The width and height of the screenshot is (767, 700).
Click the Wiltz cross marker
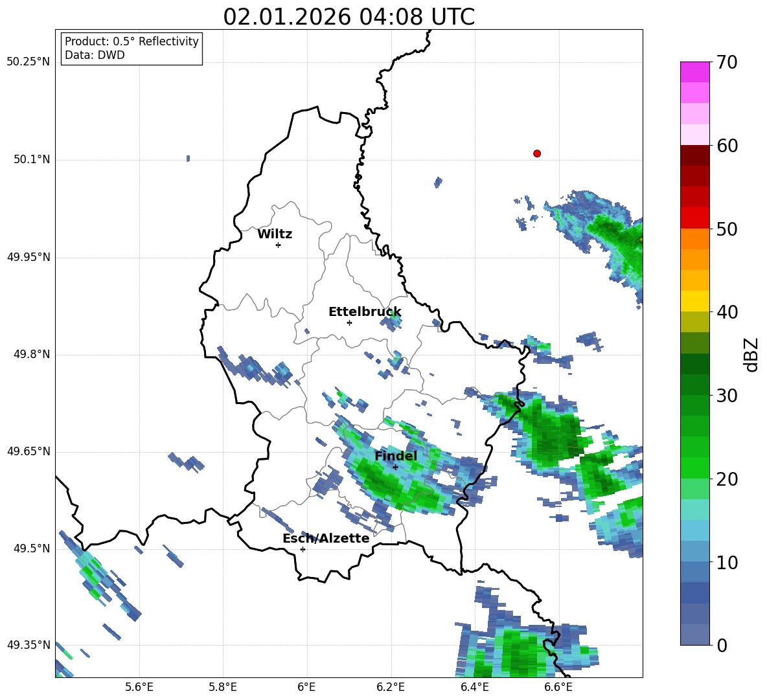tap(278, 245)
